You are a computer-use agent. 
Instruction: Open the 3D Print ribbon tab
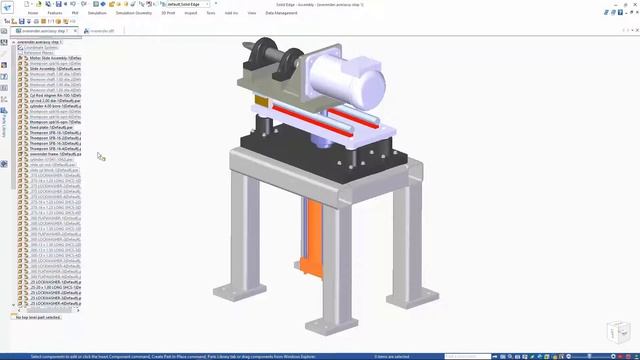168,13
